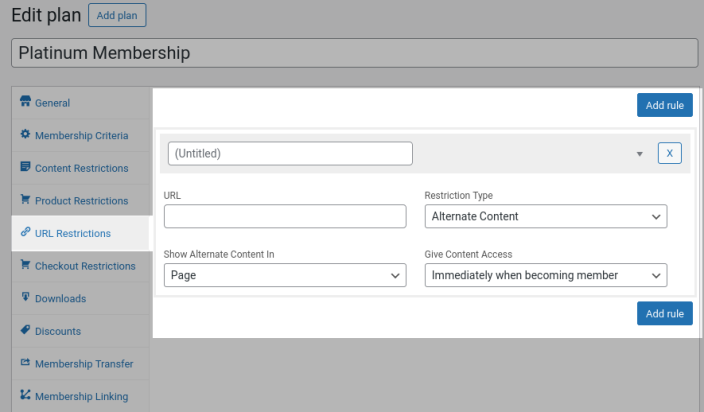Click the Add plan button
Viewport: 704px width, 412px height.
tap(117, 15)
